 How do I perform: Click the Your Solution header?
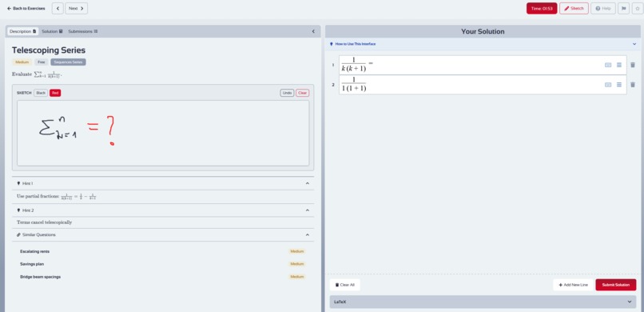tap(483, 32)
